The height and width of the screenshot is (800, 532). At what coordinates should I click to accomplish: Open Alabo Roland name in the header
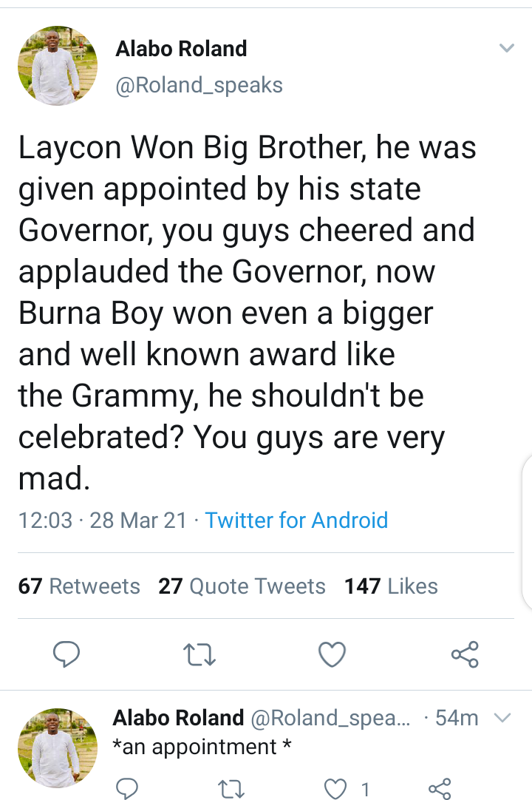point(181,49)
